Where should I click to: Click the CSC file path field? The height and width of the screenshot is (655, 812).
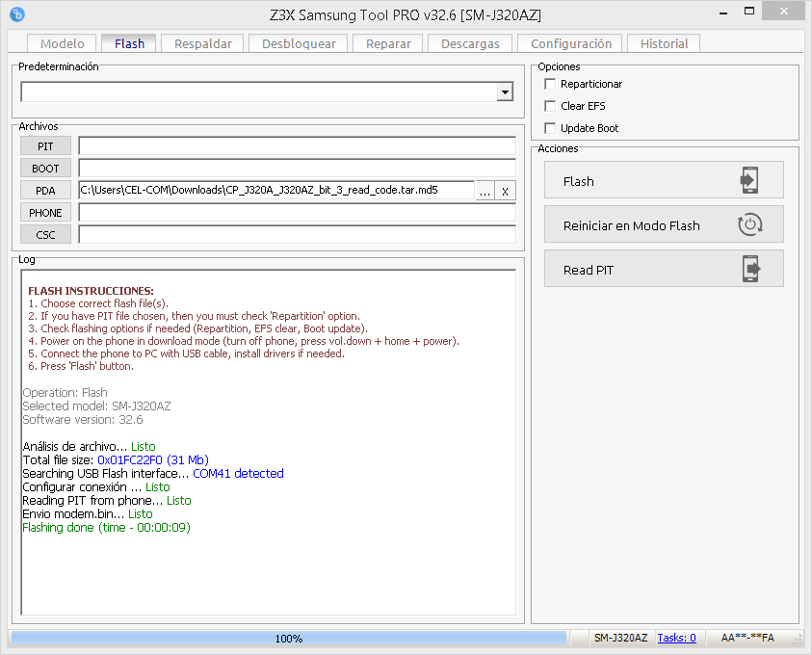pos(297,235)
